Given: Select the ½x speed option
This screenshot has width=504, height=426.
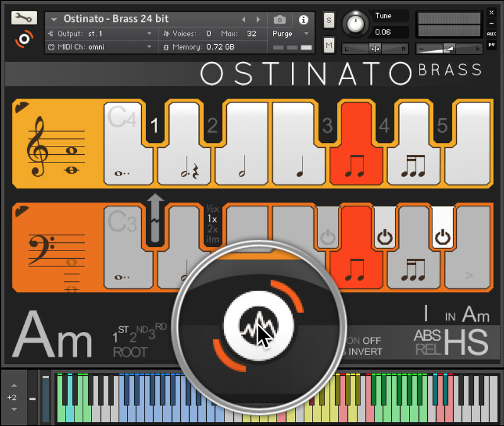Looking at the screenshot, I should point(213,209).
